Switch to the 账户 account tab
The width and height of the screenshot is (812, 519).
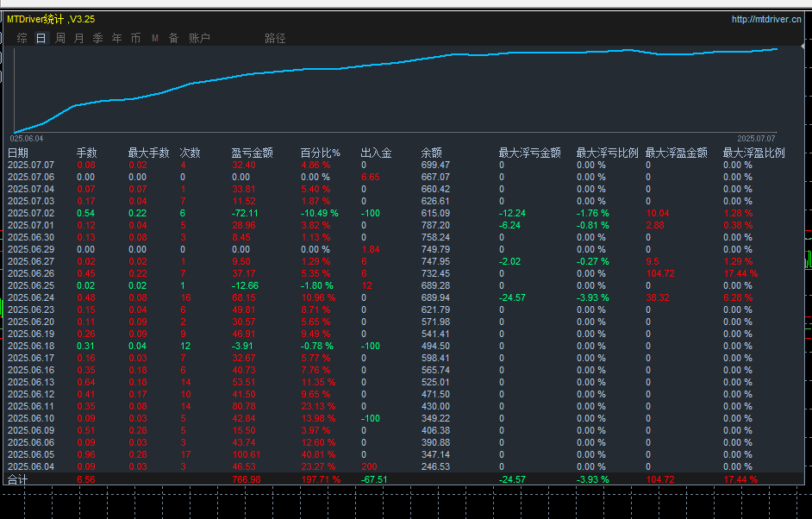click(199, 38)
